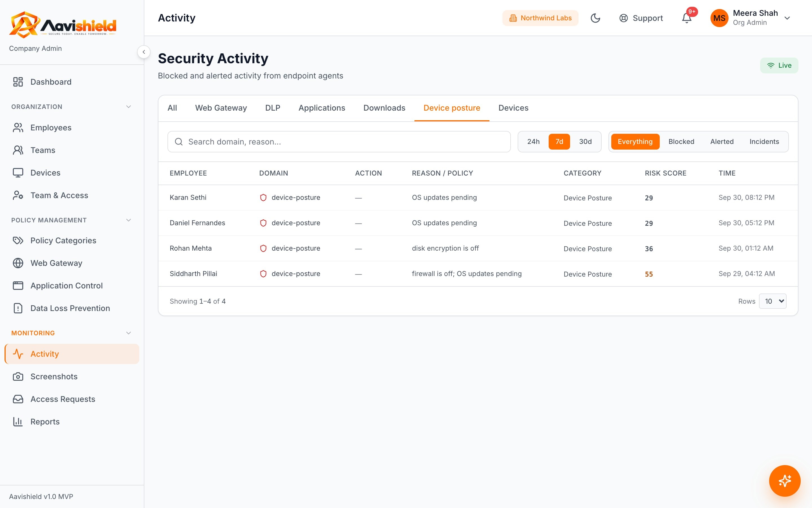Image resolution: width=812 pixels, height=508 pixels.
Task: Switch to the DLP tab
Action: (272, 108)
